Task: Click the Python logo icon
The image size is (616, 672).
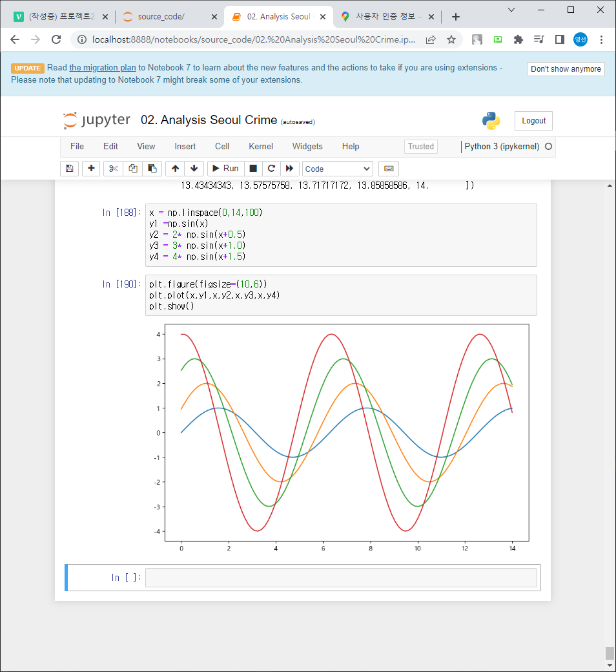Action: tap(491, 121)
